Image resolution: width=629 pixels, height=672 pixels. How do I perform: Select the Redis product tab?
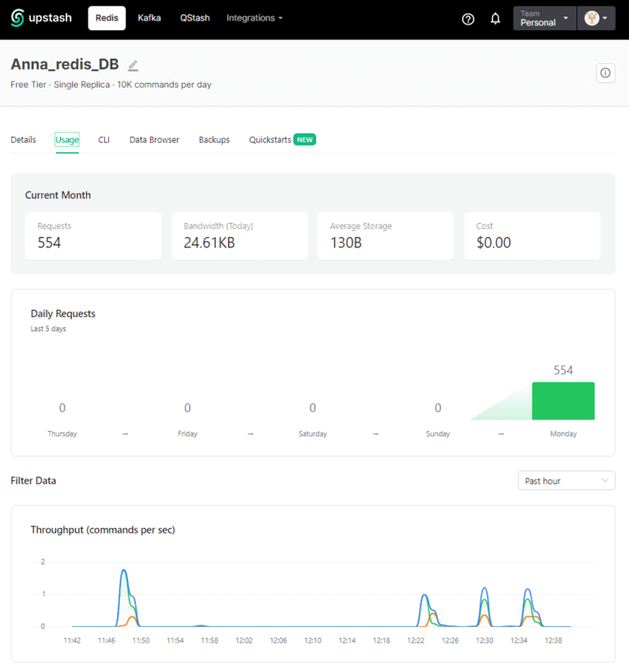[106, 18]
